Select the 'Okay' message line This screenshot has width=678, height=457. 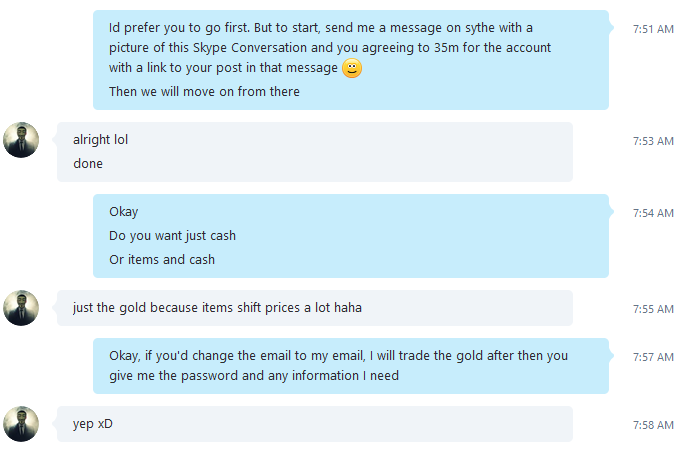pyautogui.click(x=124, y=212)
